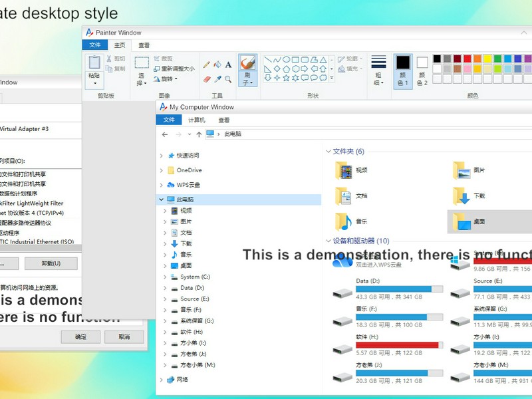Open the 文件 tab in Painter Window

95,45
